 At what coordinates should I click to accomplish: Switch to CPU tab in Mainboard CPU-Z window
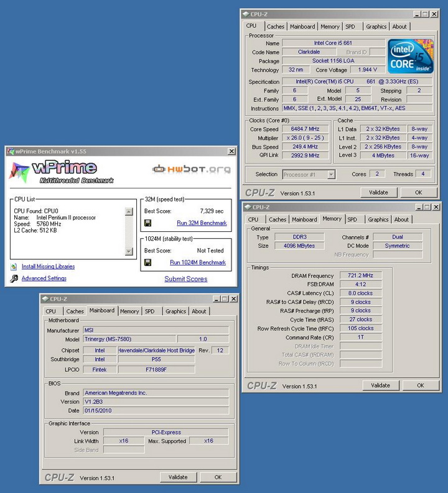point(50,311)
